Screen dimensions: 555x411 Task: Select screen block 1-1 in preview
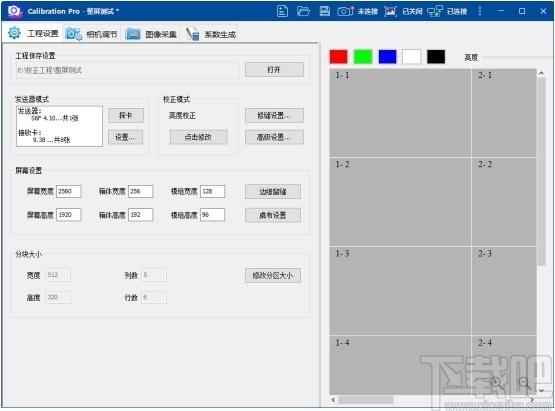click(x=400, y=113)
